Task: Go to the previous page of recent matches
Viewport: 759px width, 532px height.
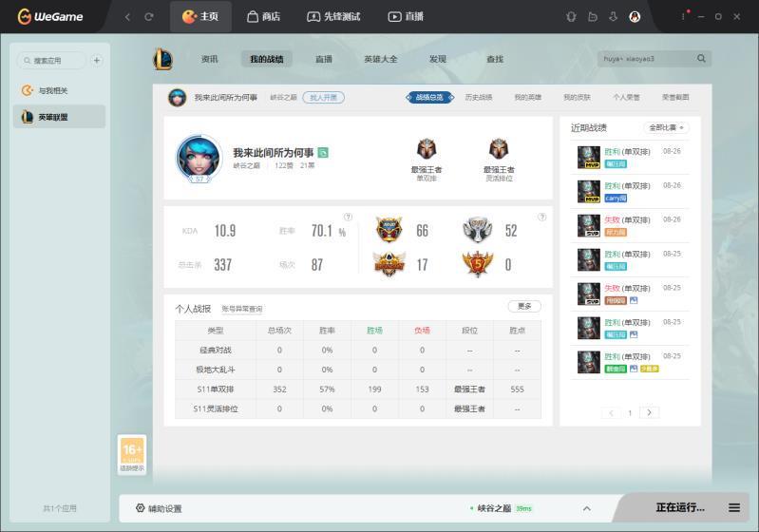Action: (x=611, y=412)
